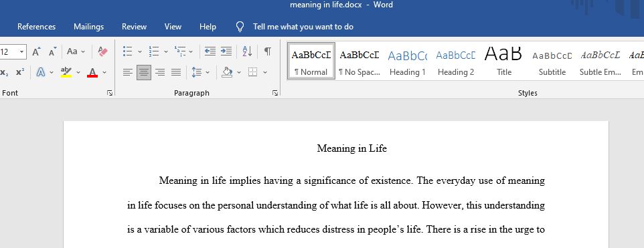
Task: Click Tell me what you want to do
Action: 303,27
